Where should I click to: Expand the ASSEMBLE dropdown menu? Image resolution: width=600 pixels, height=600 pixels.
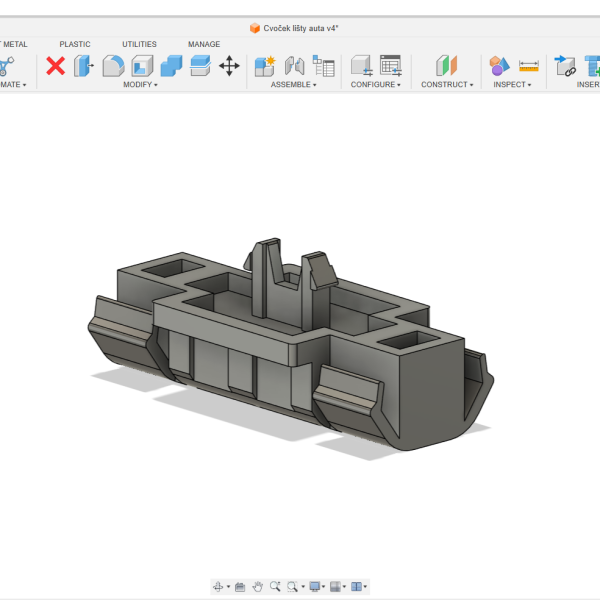(293, 85)
